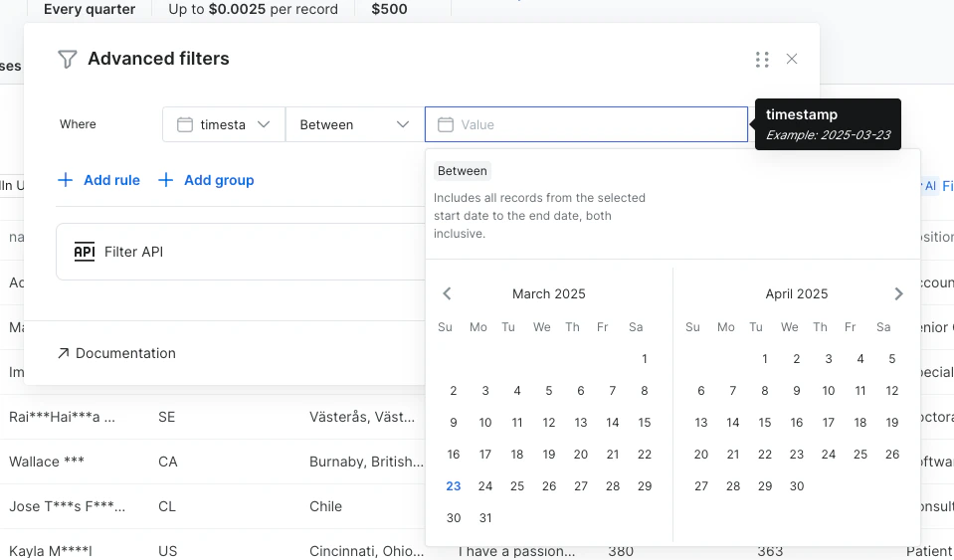Click Jose T***s name cell
Viewport: 954px width, 560px height.
point(67,506)
